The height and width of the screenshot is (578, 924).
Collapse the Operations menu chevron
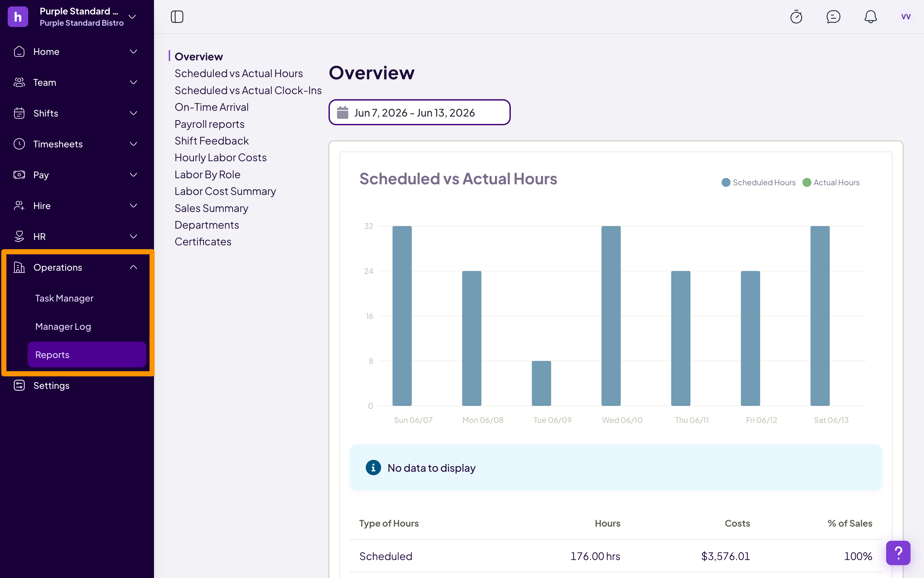[x=133, y=267]
